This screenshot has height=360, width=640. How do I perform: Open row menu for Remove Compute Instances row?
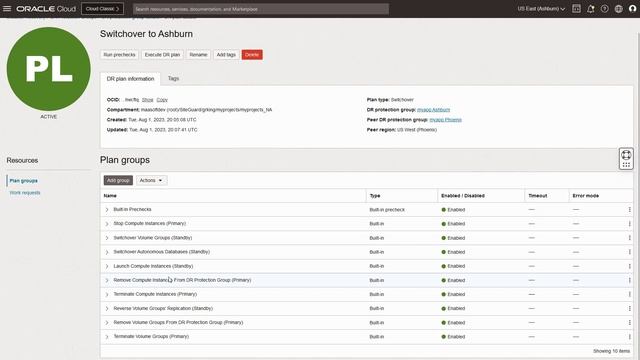coord(629,280)
